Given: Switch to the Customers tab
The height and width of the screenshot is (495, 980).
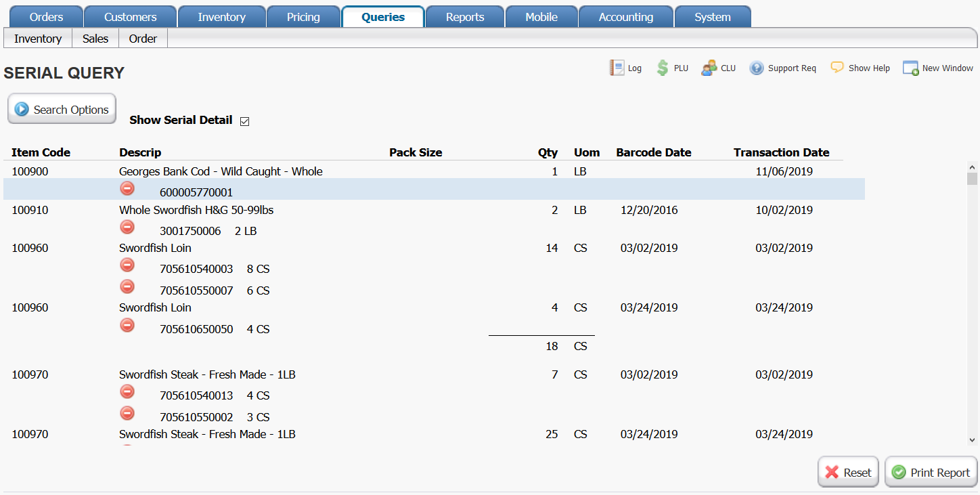Looking at the screenshot, I should [131, 17].
